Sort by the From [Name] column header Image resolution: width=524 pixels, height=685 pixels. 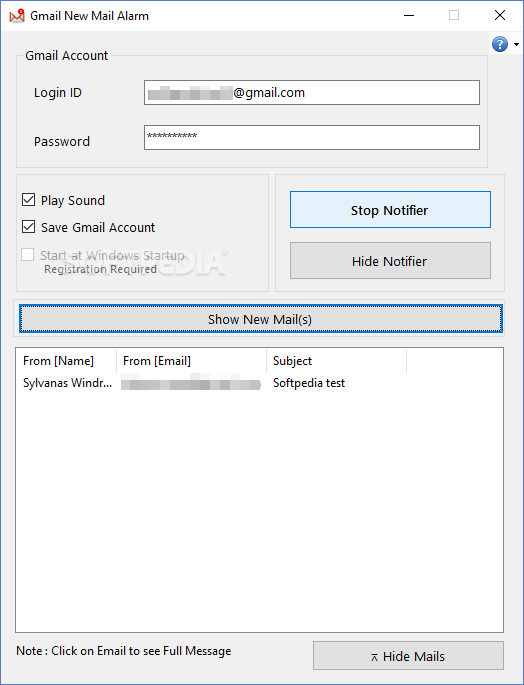(66, 361)
